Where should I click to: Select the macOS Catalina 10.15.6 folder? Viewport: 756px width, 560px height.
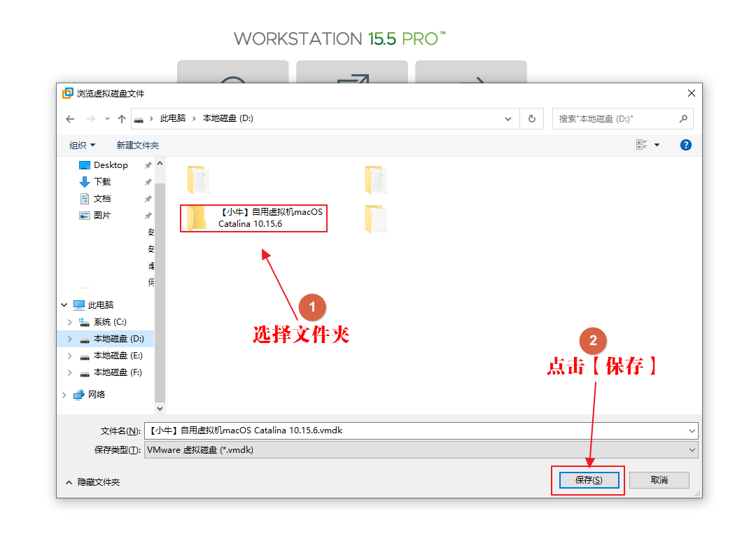pyautogui.click(x=253, y=218)
